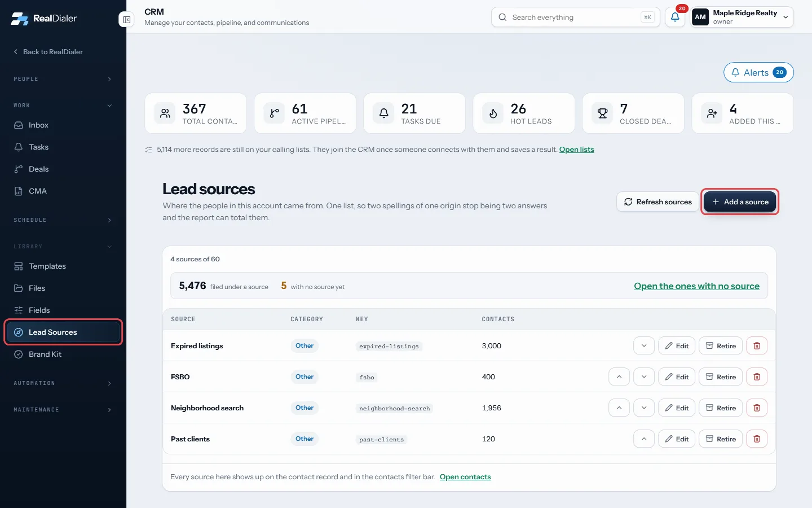Screen dimensions: 812x508
Task: Expand the People sidebar section
Action: 63,79
